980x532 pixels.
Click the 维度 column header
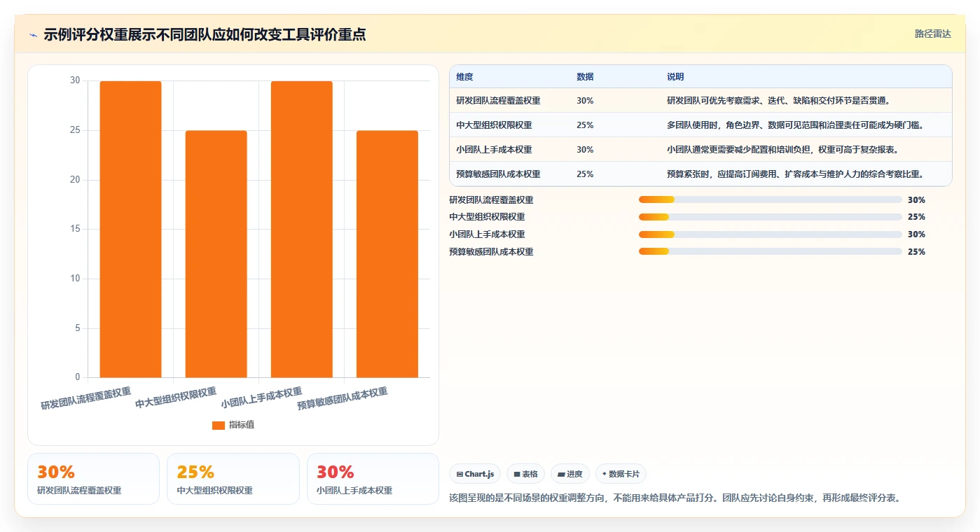point(464,77)
